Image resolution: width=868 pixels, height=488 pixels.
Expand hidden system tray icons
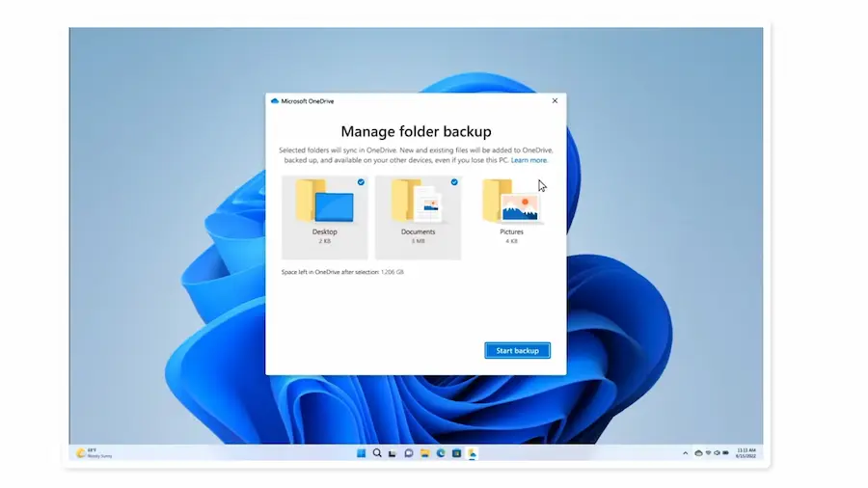(686, 453)
